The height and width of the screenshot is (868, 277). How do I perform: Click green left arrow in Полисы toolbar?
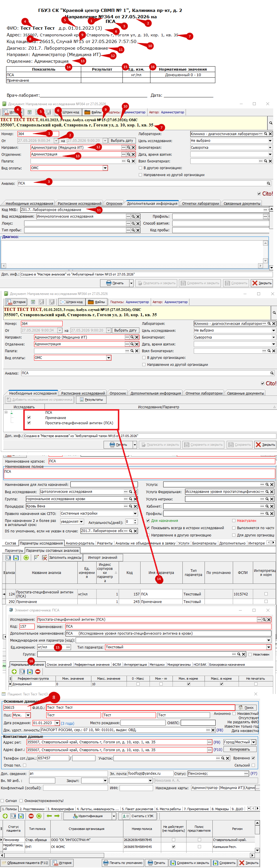tap(49, 816)
